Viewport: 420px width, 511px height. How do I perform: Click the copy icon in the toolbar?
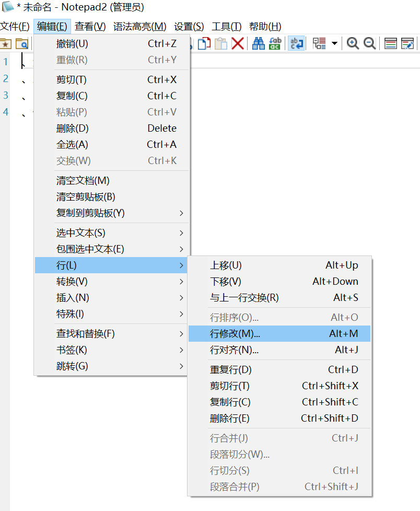coord(204,43)
